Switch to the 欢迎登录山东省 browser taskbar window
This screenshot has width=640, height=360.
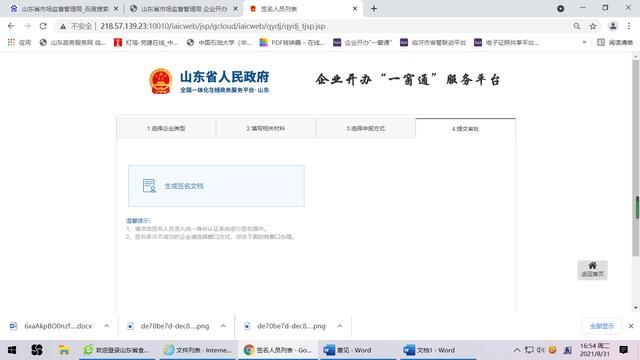click(x=117, y=350)
